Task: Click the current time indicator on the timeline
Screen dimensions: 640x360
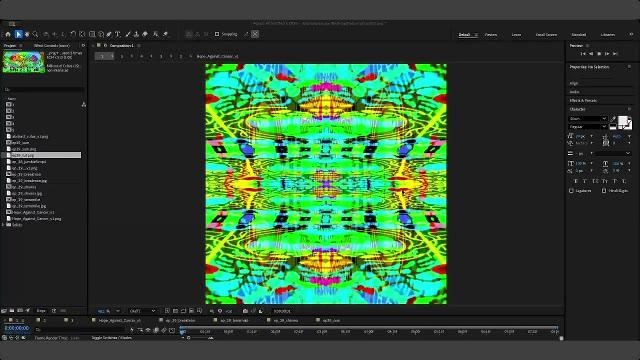Action: [182, 332]
